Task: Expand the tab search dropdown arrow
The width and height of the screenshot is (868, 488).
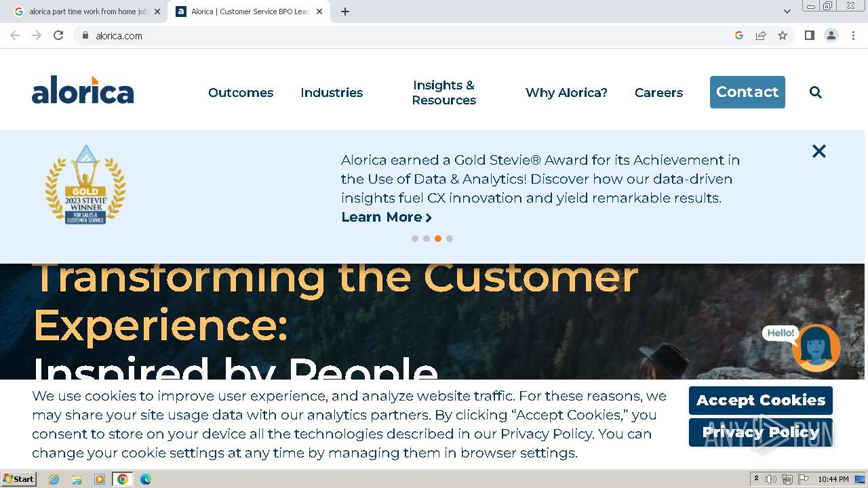Action: [787, 12]
